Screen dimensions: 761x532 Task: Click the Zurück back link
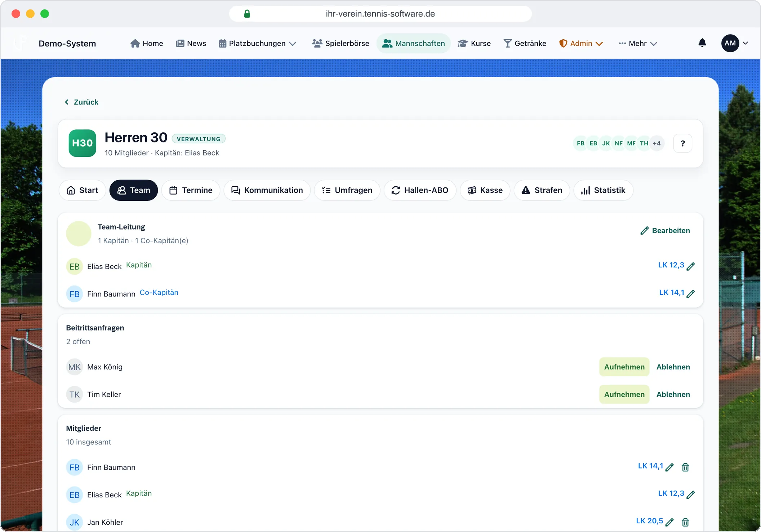81,102
